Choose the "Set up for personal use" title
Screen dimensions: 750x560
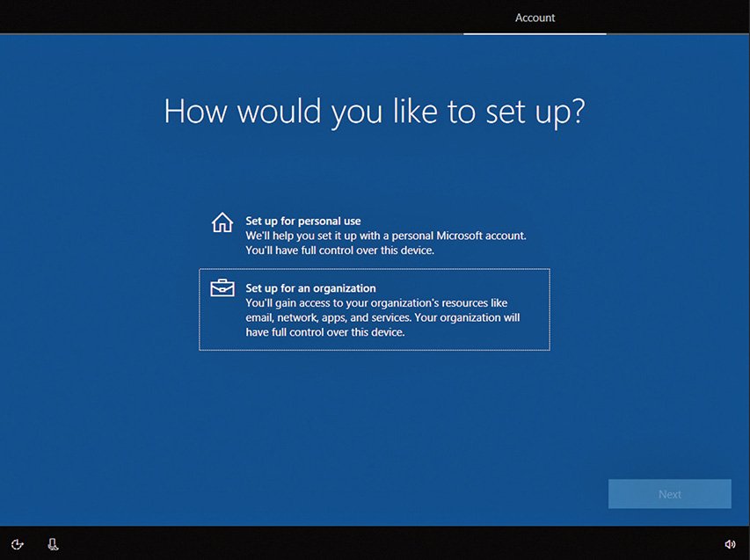coord(303,221)
